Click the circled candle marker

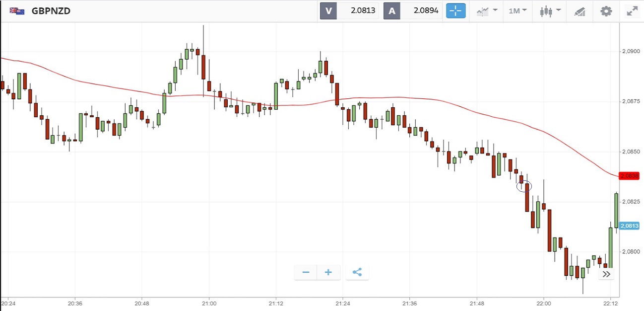[524, 186]
